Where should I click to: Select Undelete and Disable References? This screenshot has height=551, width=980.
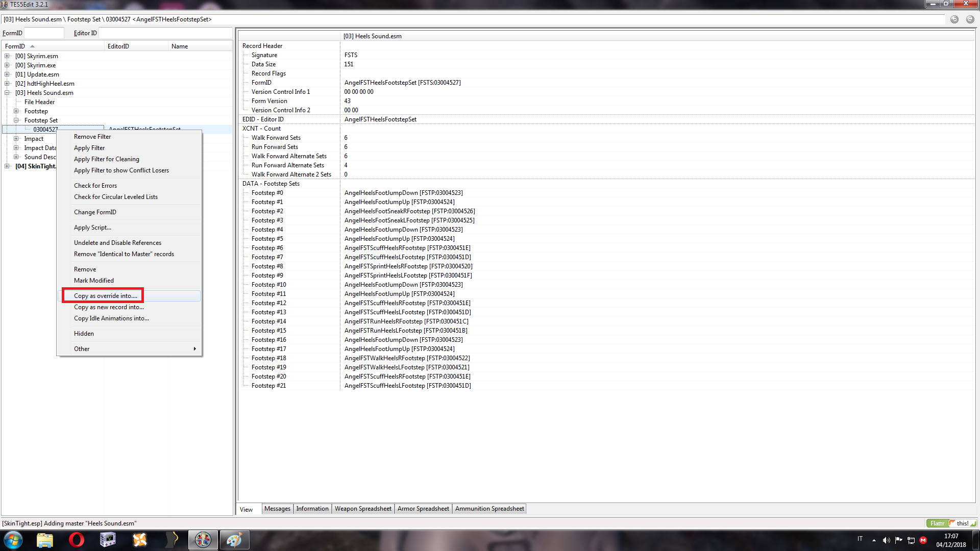click(x=130, y=243)
